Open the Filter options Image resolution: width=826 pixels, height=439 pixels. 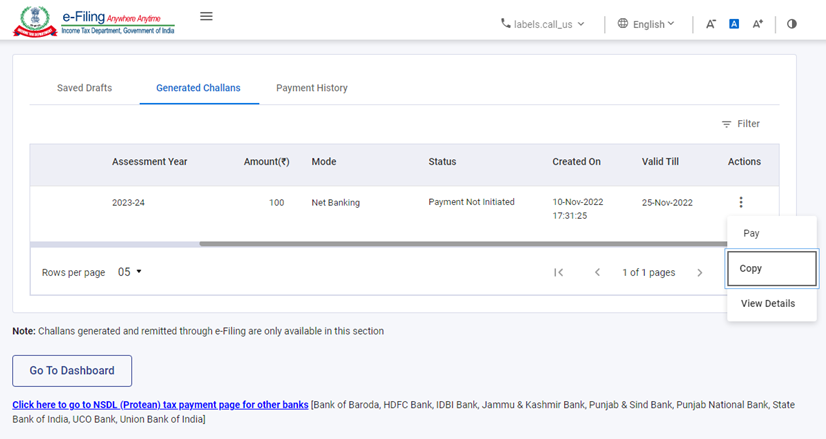(741, 124)
